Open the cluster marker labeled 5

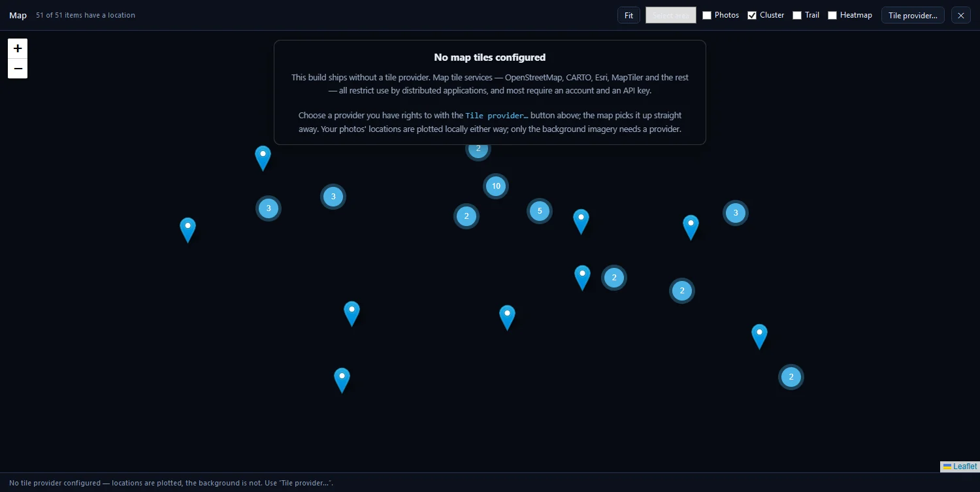540,211
